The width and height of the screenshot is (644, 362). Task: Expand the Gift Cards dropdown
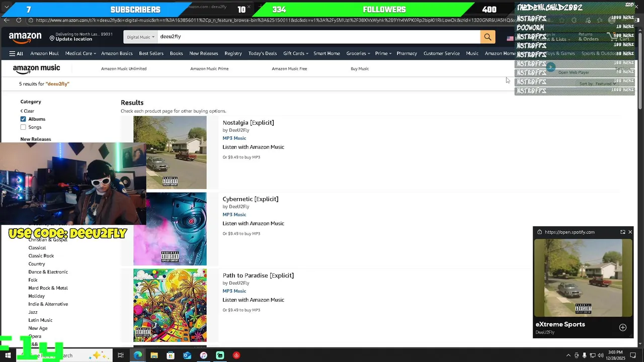pos(295,53)
